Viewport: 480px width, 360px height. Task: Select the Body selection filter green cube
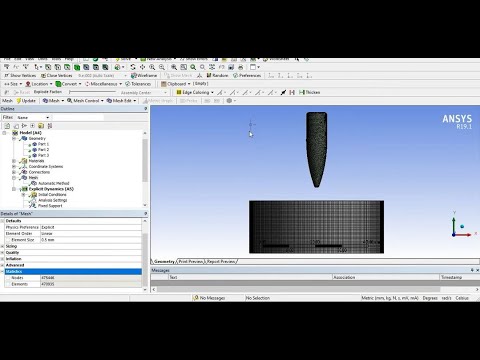tap(77, 67)
